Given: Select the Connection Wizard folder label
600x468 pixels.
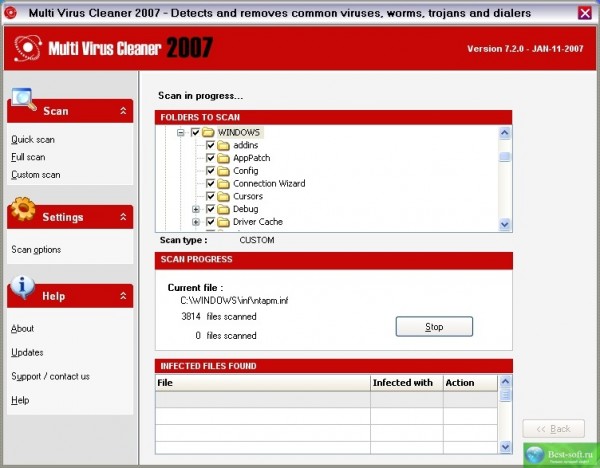Looking at the screenshot, I should coord(269,183).
